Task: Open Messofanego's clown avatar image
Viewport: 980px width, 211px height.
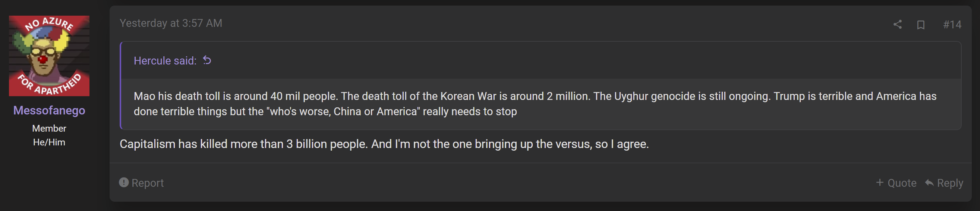Action: click(x=49, y=56)
